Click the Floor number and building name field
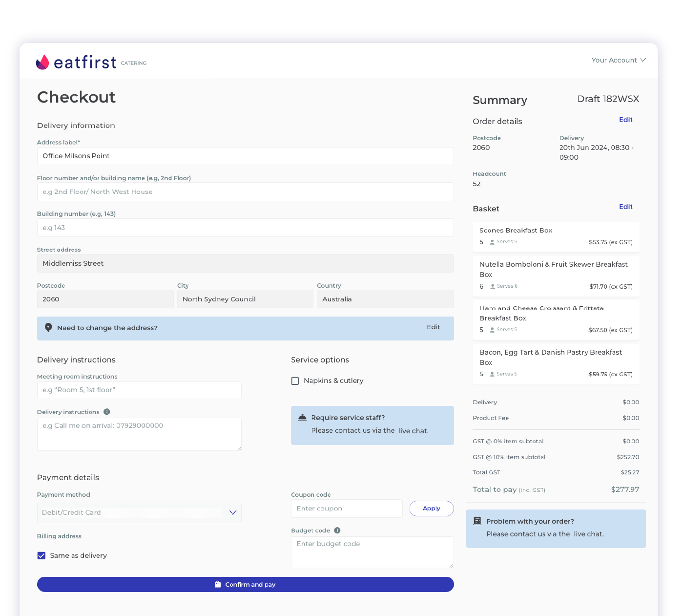 coord(246,191)
